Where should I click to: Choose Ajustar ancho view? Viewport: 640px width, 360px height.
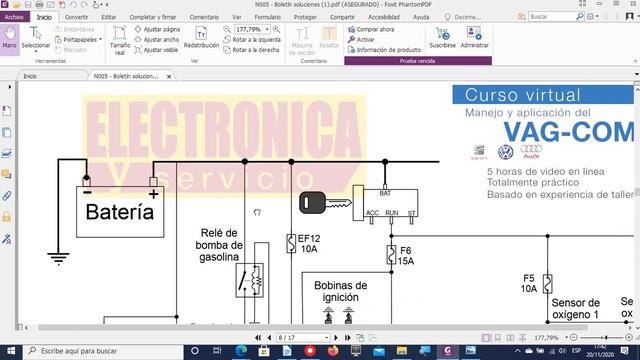click(157, 40)
